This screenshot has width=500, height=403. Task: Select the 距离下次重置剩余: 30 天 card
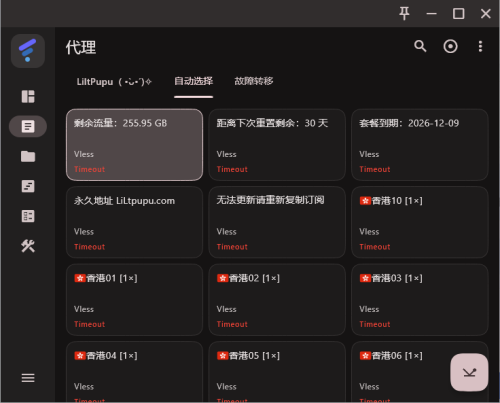[x=277, y=145]
